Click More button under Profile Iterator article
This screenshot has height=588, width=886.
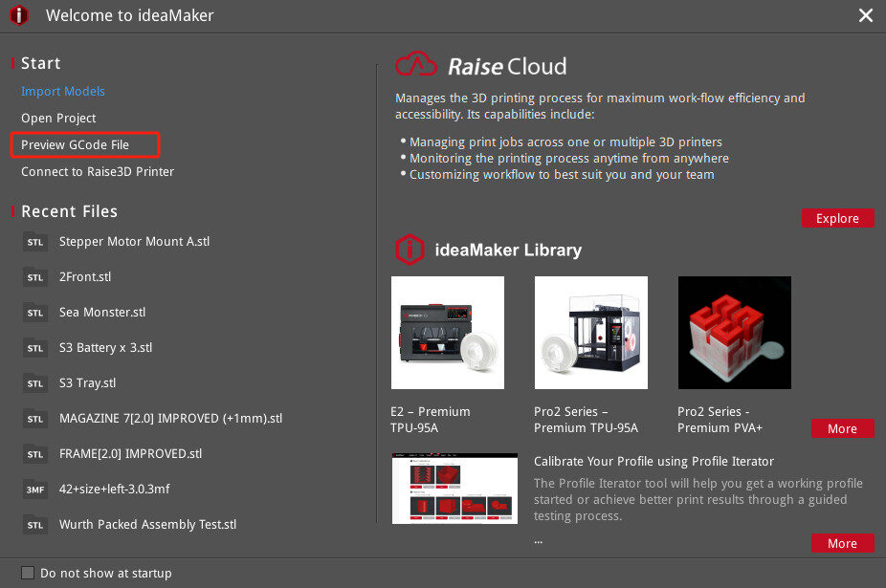click(x=843, y=543)
